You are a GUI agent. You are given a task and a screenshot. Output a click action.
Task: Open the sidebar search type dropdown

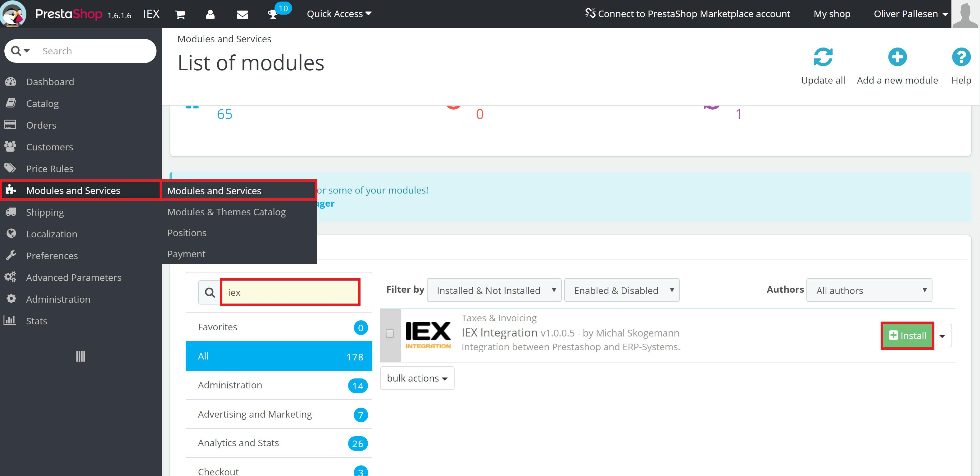pyautogui.click(x=20, y=51)
